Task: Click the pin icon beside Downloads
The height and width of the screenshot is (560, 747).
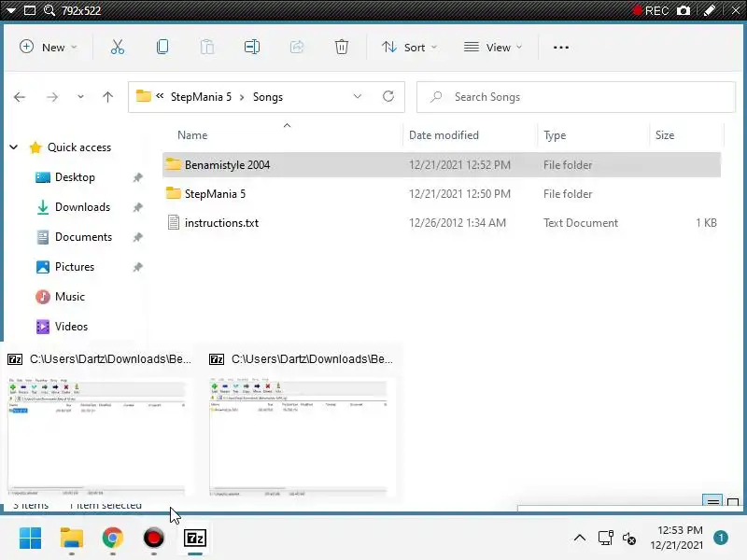Action: 137,207
